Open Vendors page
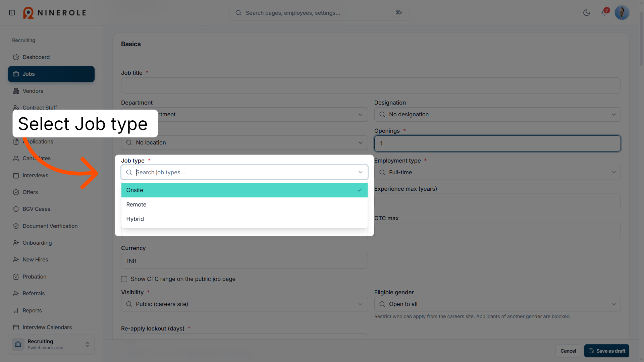644x362 pixels. pyautogui.click(x=51, y=91)
